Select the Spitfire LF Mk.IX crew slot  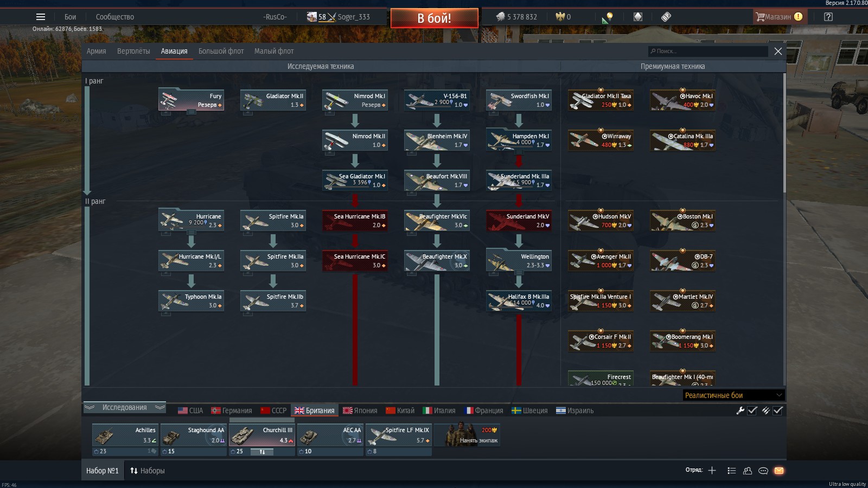[398, 435]
